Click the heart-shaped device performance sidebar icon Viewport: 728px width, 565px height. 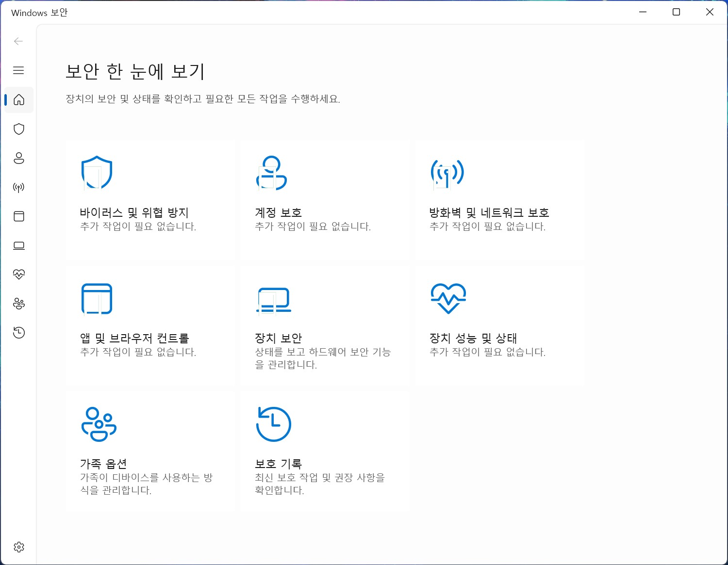click(x=18, y=274)
